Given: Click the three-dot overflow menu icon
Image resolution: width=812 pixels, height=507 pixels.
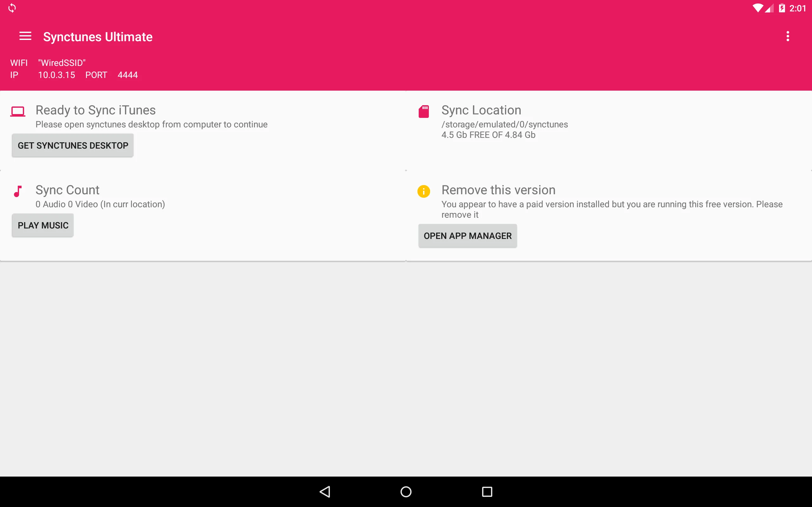Looking at the screenshot, I should point(789,36).
